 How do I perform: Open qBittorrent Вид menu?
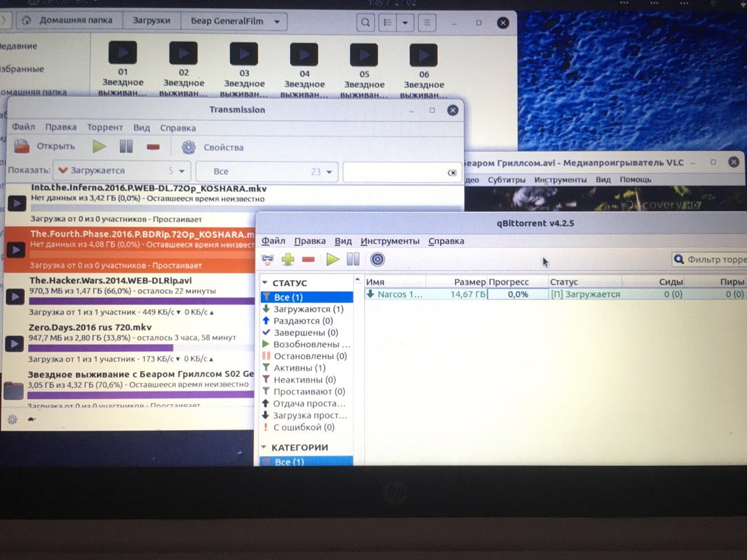(x=343, y=241)
